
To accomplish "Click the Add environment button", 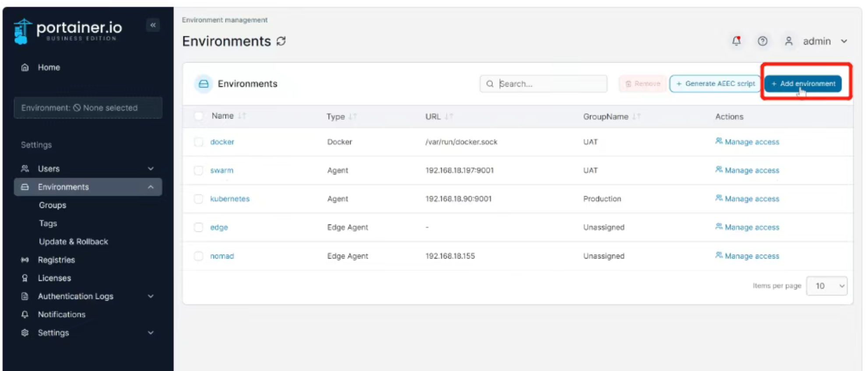I will click(803, 84).
